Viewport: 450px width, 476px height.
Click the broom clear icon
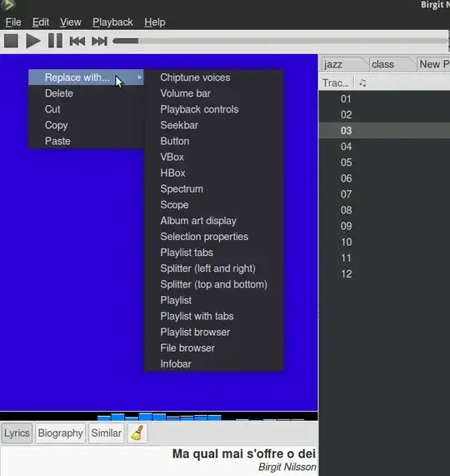[137, 433]
